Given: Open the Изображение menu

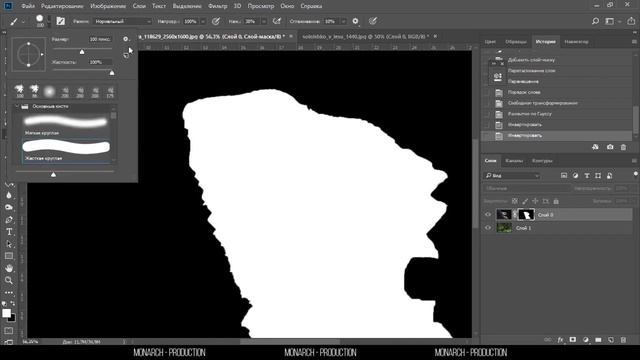Looking at the screenshot, I should (108, 6).
